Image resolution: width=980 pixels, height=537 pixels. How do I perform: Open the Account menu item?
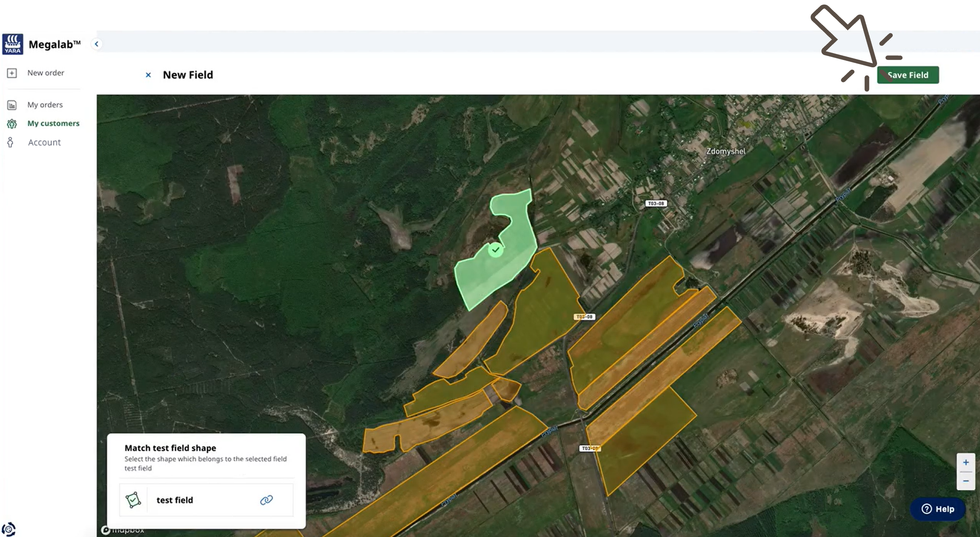44,142
